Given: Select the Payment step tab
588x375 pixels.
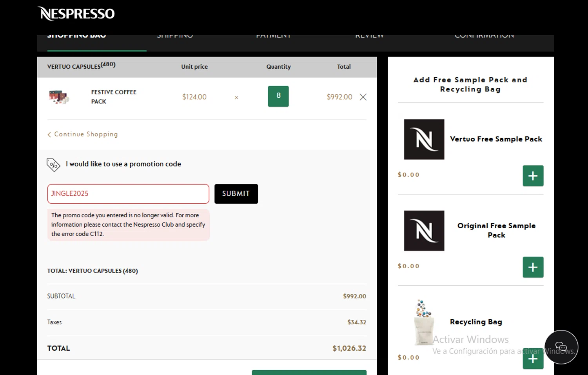Looking at the screenshot, I should click(273, 36).
